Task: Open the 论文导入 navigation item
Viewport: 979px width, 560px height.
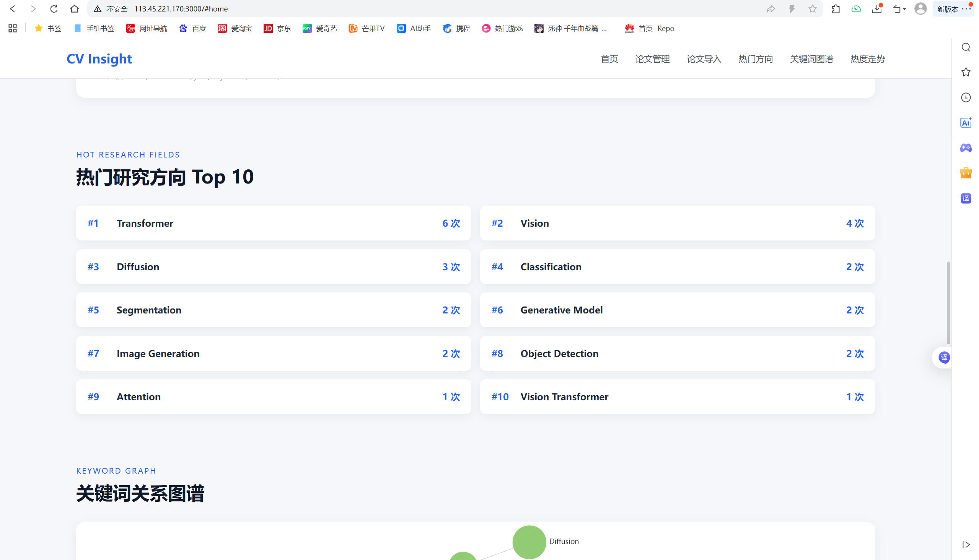Action: pyautogui.click(x=704, y=59)
